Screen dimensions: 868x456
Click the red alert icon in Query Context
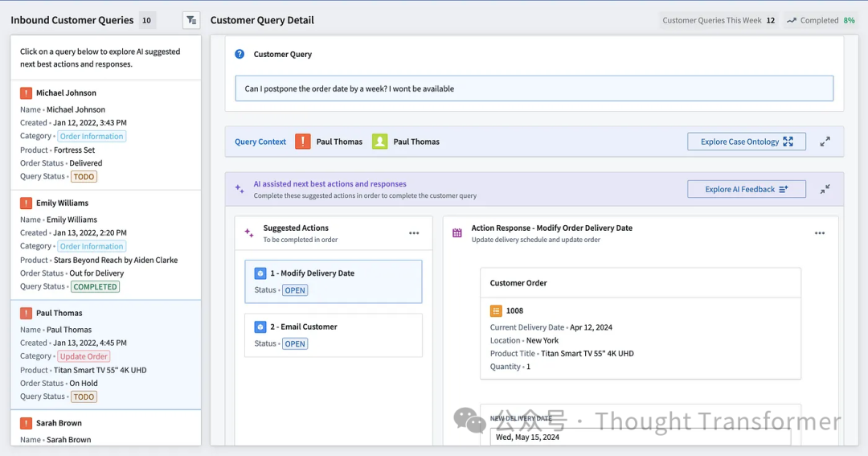pyautogui.click(x=303, y=142)
